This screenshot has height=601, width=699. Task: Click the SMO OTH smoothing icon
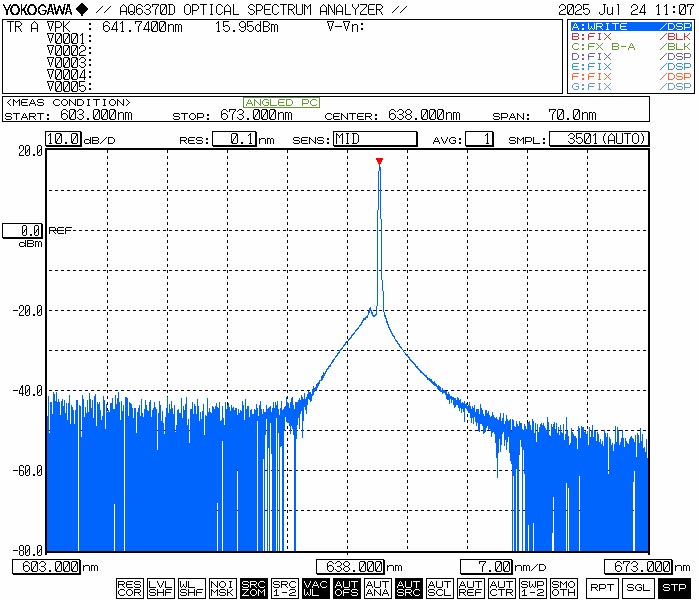pyautogui.click(x=563, y=588)
